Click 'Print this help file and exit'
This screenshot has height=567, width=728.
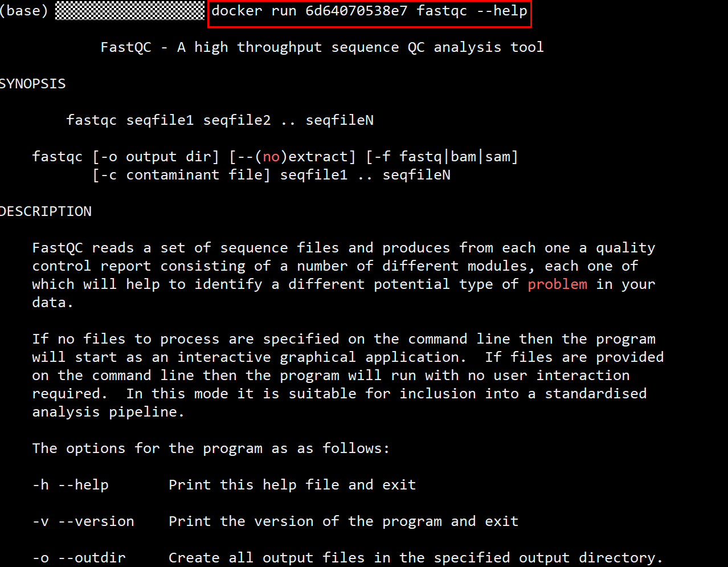click(292, 485)
